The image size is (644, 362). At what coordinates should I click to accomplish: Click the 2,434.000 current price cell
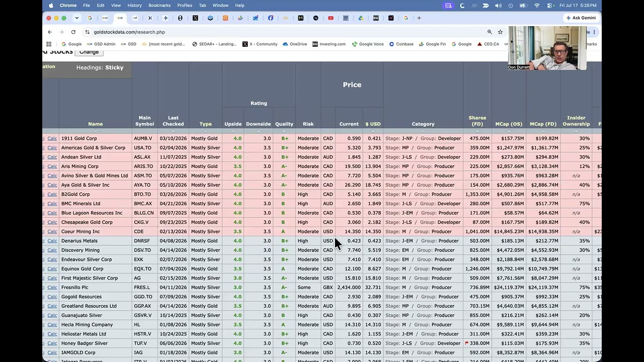click(349, 288)
